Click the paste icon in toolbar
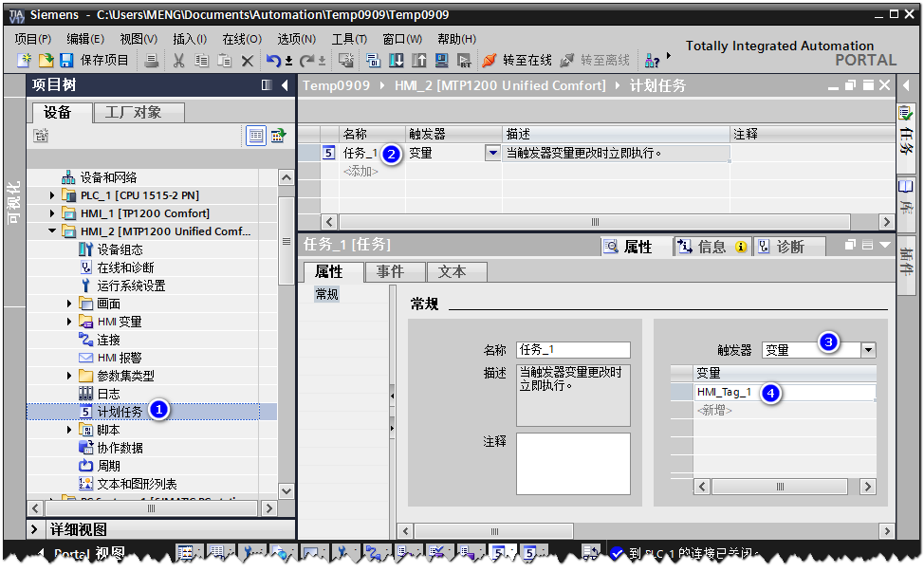924x572 pixels. point(225,60)
